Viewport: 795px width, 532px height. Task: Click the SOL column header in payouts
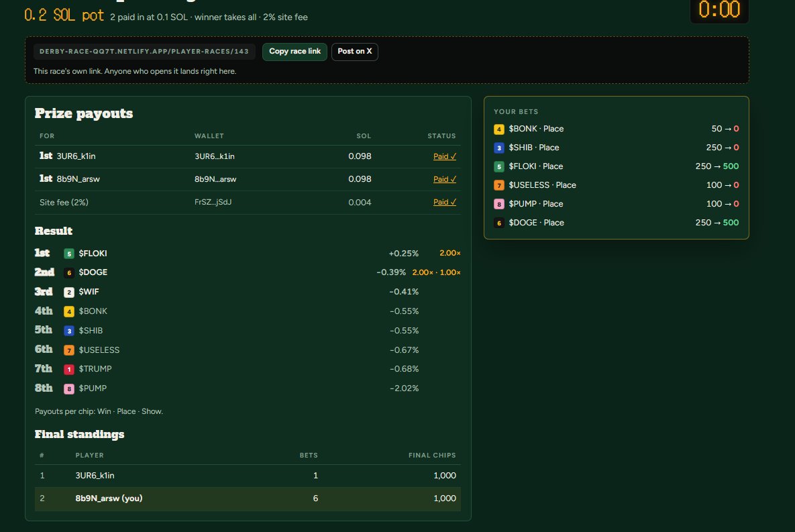click(364, 136)
